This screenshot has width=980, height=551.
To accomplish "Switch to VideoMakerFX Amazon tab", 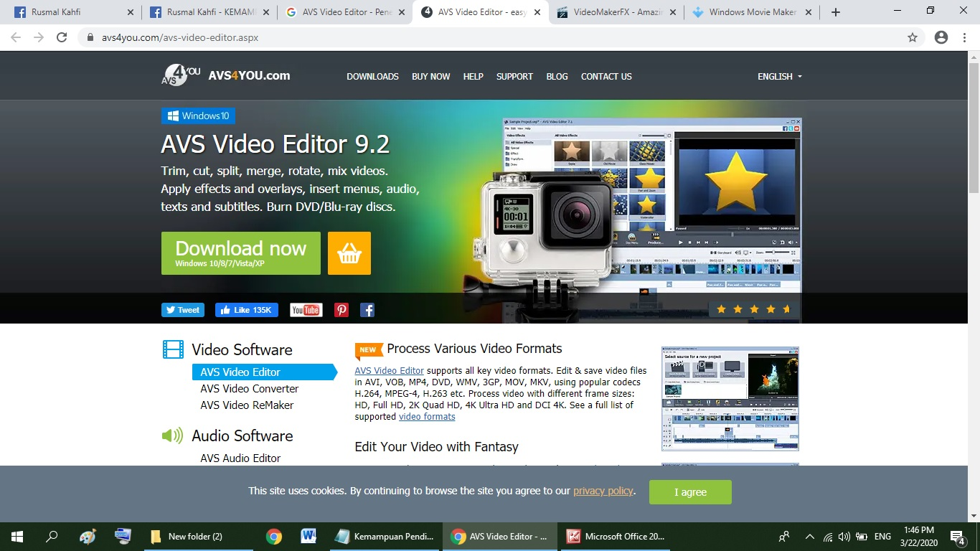I will 616,12.
